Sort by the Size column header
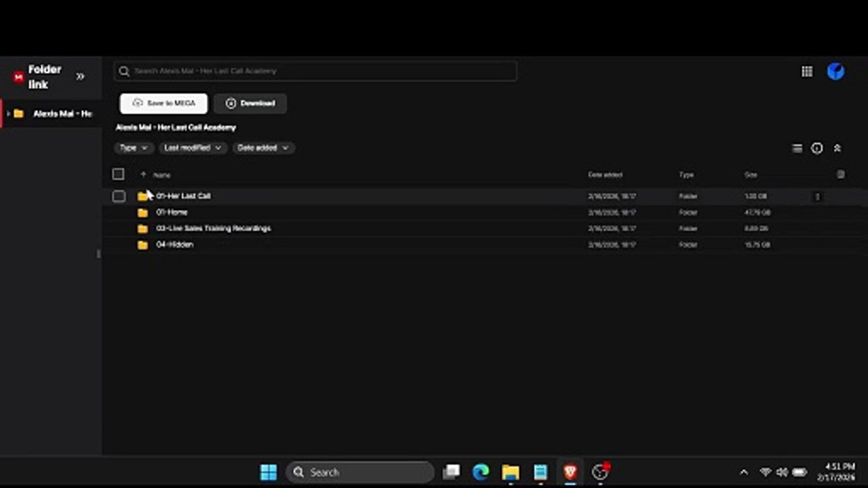 pyautogui.click(x=751, y=175)
